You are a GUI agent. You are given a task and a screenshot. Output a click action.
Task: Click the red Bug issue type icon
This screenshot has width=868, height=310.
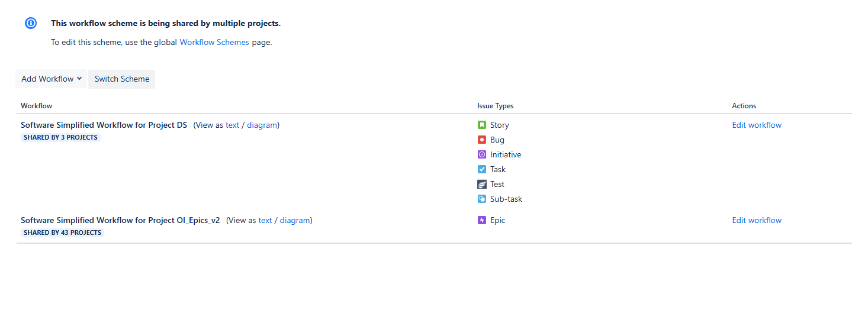[482, 140]
